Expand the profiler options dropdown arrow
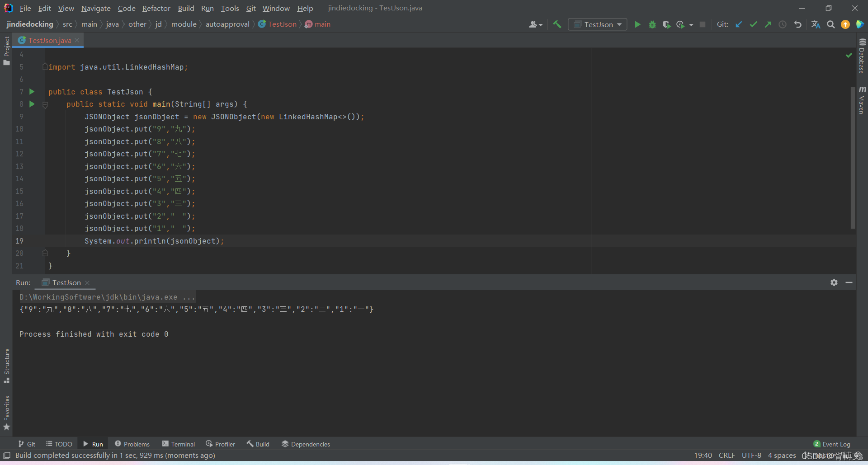 [692, 24]
